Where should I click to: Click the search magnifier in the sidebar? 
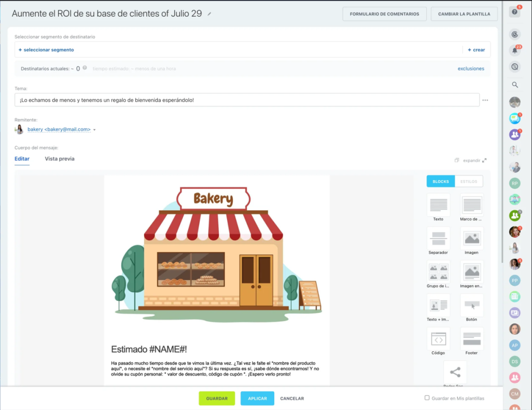pos(515,85)
